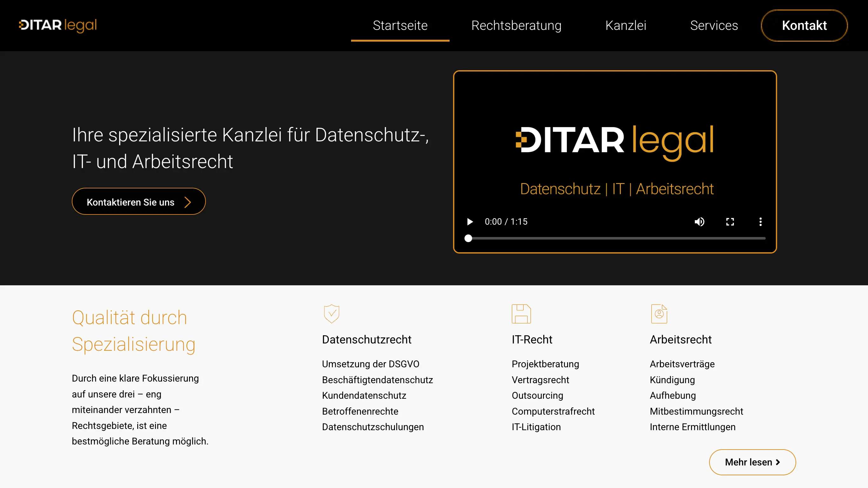
Task: Enter fullscreen video mode
Action: click(730, 221)
